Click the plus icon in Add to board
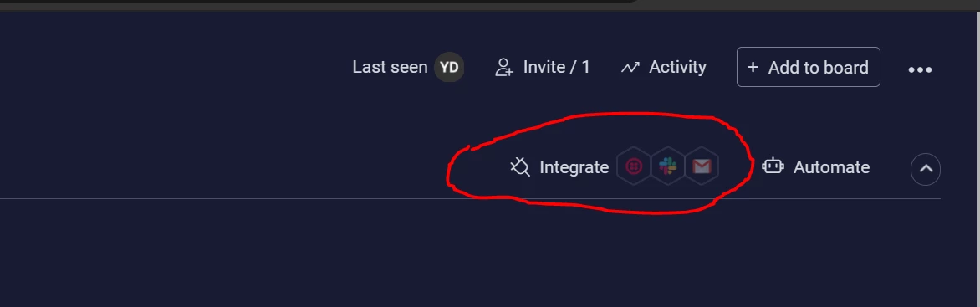The height and width of the screenshot is (307, 980). [753, 67]
